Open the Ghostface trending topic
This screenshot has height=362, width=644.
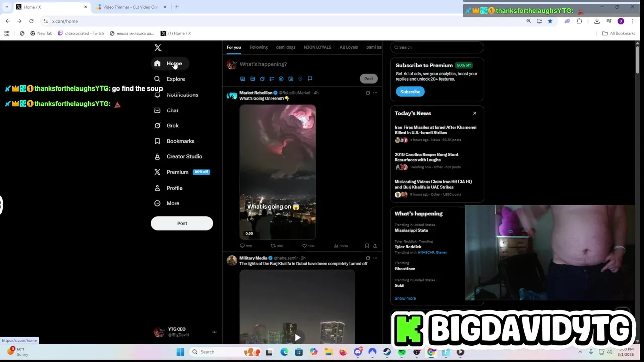pos(405,269)
